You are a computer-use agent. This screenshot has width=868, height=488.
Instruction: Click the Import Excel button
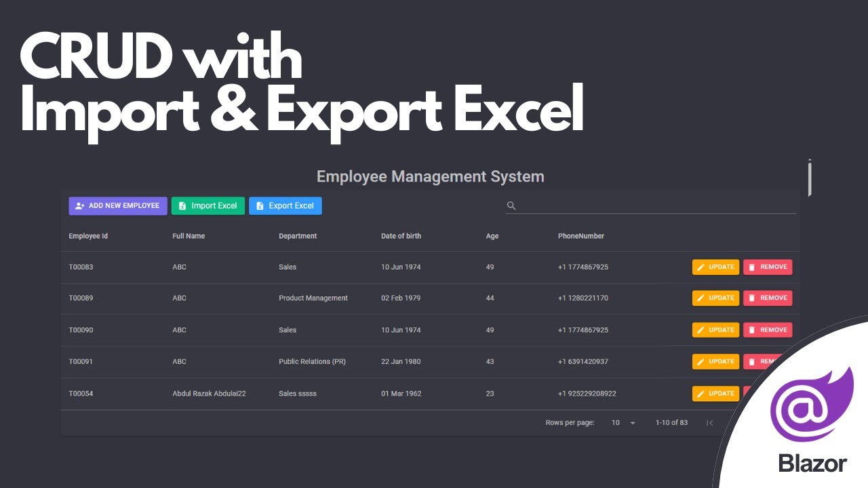[x=208, y=206]
